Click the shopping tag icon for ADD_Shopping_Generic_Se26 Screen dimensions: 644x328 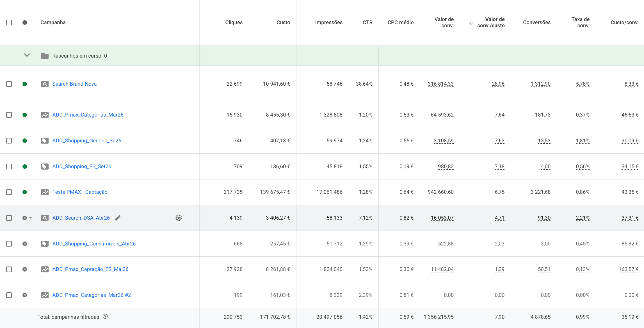45,141
